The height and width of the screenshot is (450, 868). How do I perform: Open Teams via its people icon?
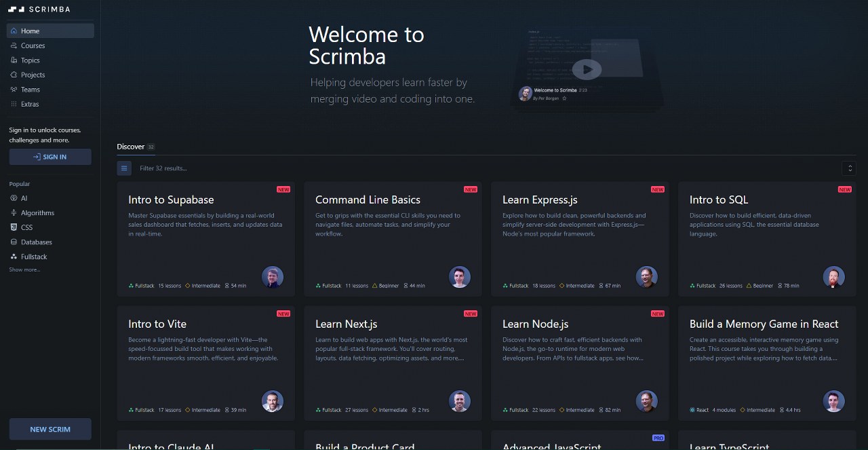coord(14,90)
